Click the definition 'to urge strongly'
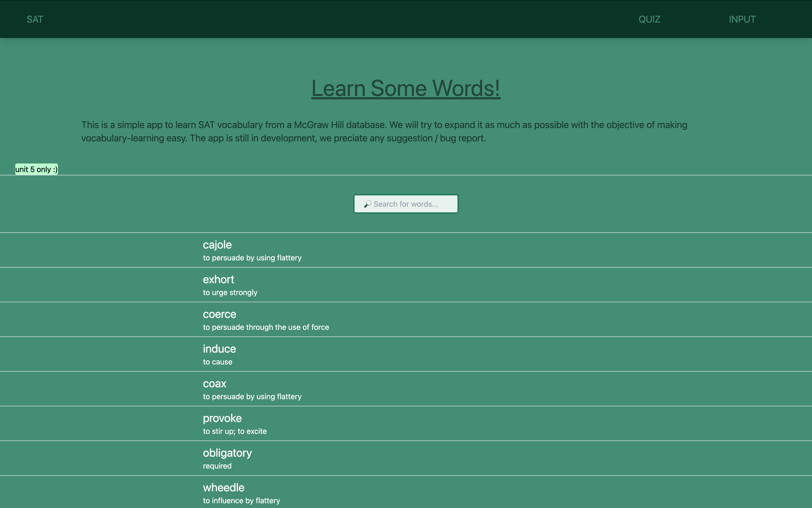 (x=230, y=292)
